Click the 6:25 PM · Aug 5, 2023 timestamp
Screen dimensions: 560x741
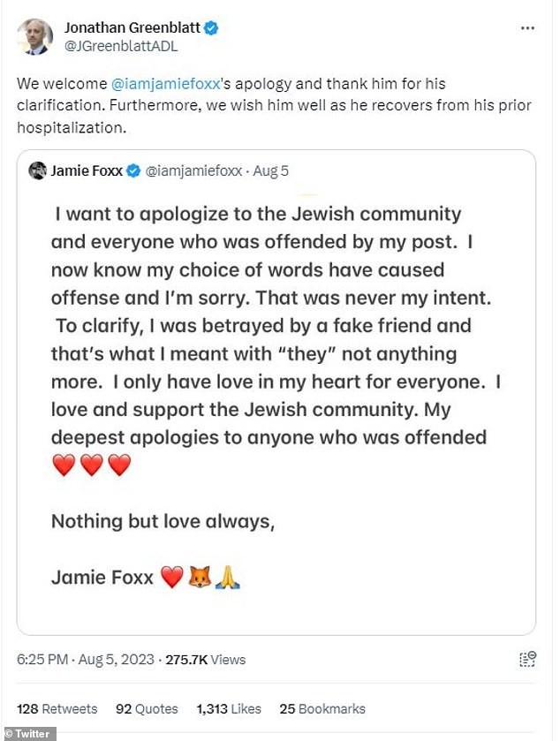pos(86,659)
